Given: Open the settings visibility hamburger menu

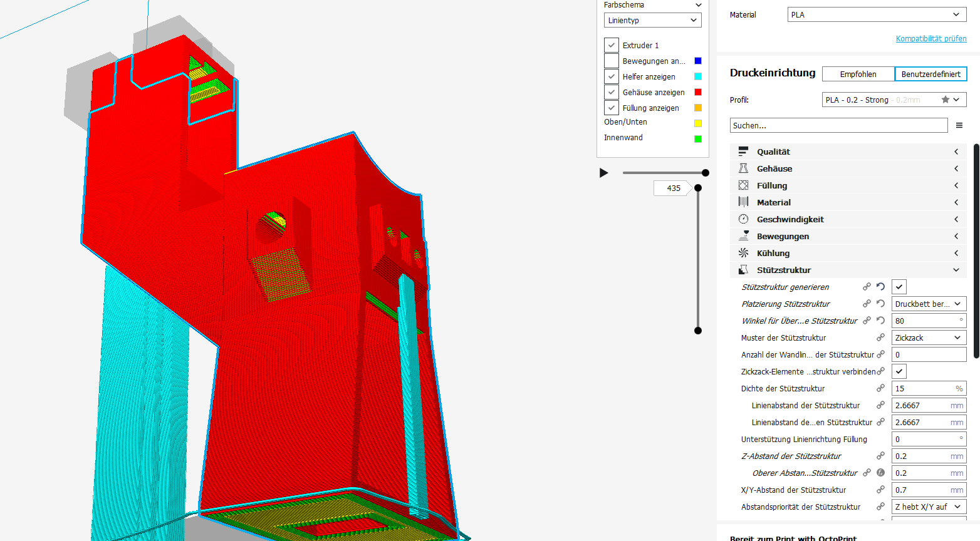Looking at the screenshot, I should point(959,126).
